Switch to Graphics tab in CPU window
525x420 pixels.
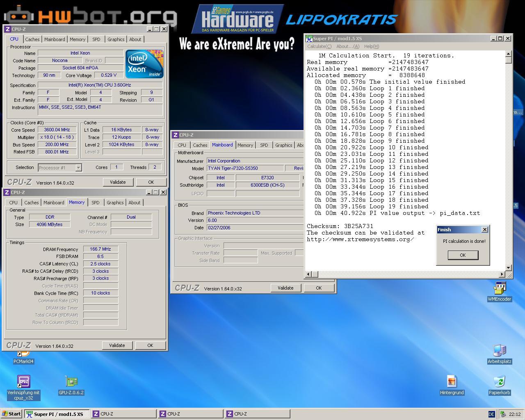[116, 39]
